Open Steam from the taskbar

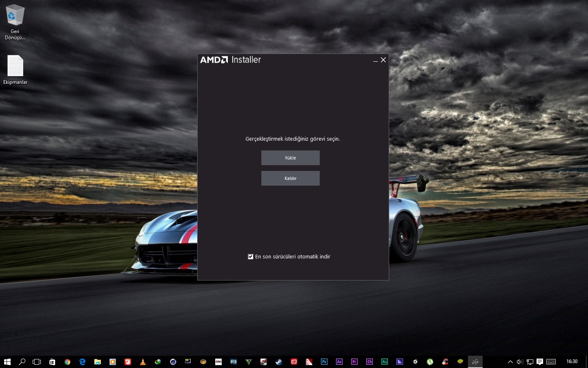[279, 362]
